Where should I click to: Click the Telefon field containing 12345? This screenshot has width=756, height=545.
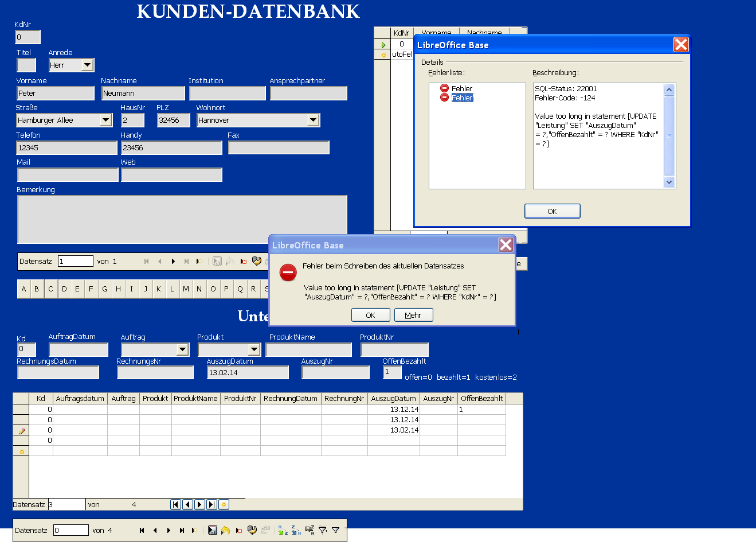67,147
